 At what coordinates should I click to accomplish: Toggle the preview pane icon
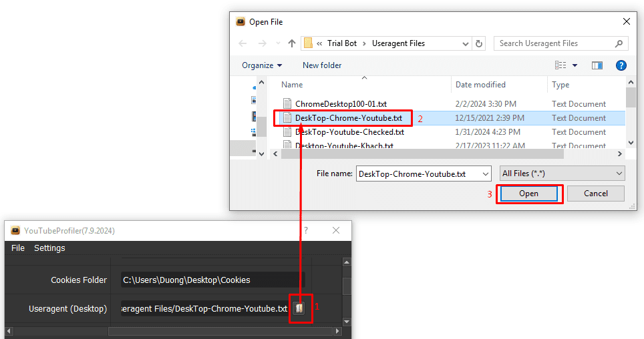pyautogui.click(x=597, y=65)
